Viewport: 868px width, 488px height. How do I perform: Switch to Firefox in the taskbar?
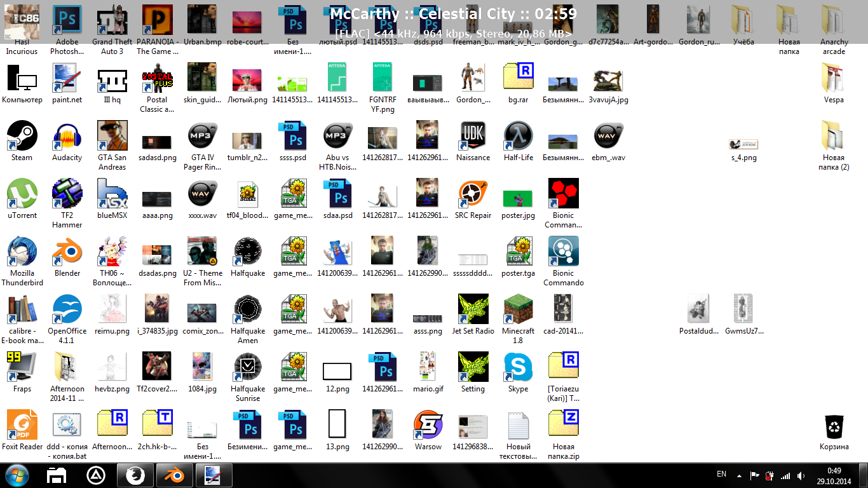pos(135,475)
